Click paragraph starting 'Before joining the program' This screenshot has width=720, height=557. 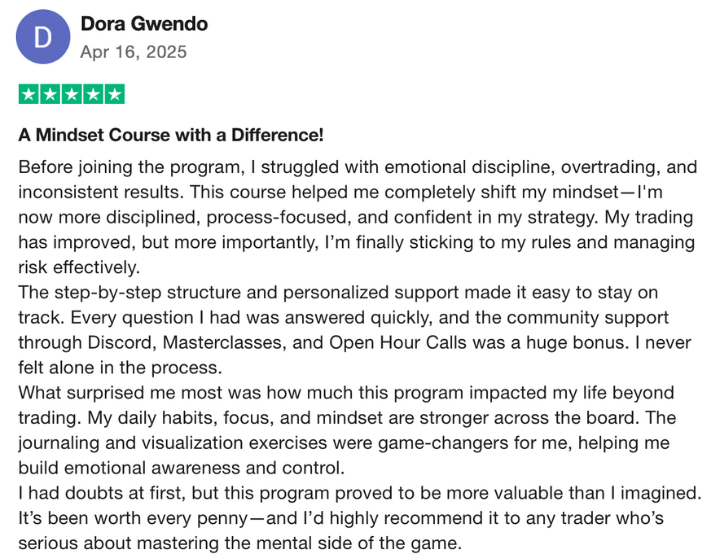click(358, 217)
